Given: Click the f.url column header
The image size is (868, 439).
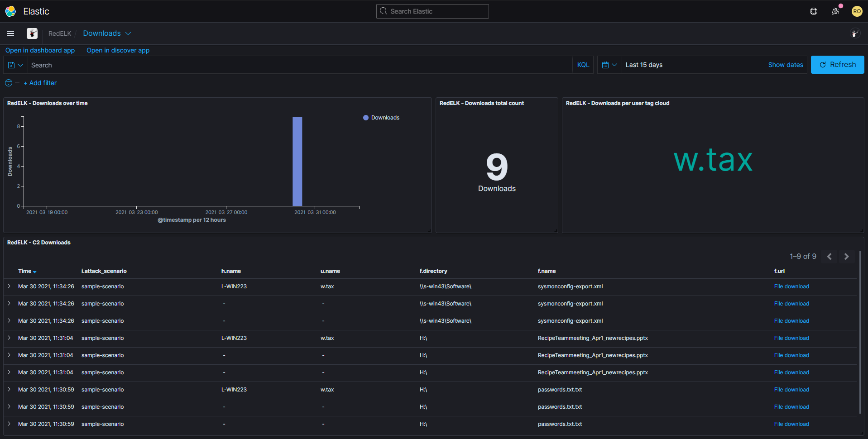Looking at the screenshot, I should (x=779, y=271).
